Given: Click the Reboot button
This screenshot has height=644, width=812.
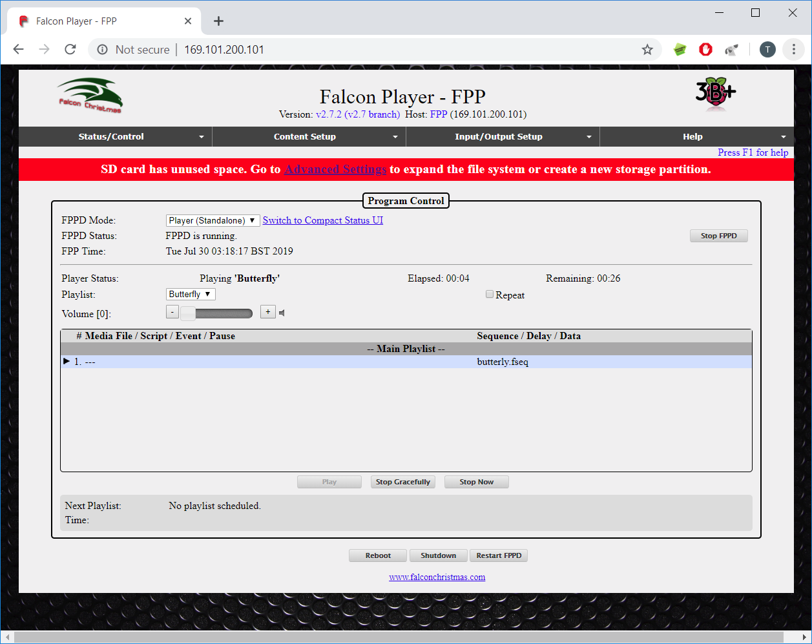Looking at the screenshot, I should [378, 556].
